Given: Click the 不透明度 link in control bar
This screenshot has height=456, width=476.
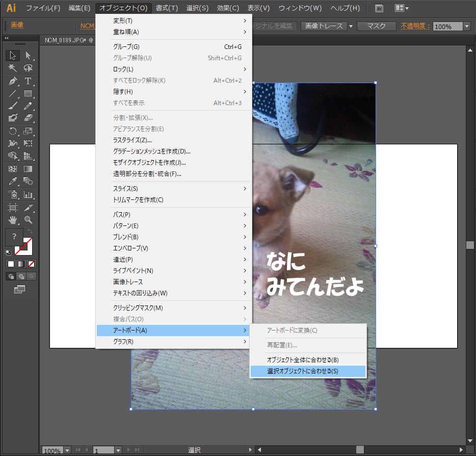Looking at the screenshot, I should click(415, 26).
